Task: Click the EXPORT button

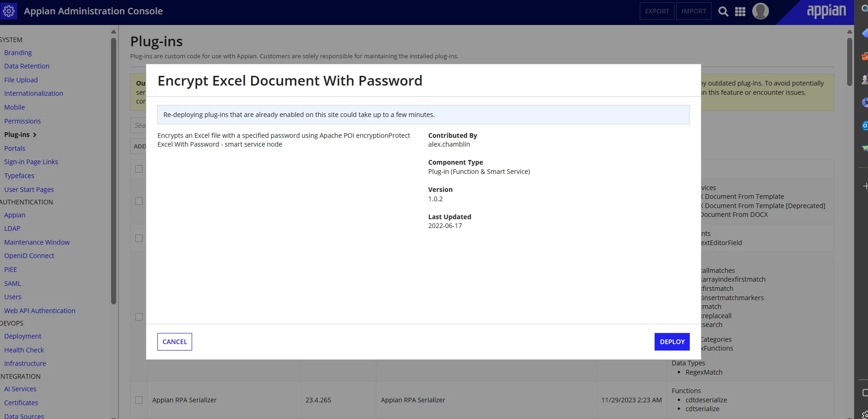Action: pos(657,11)
